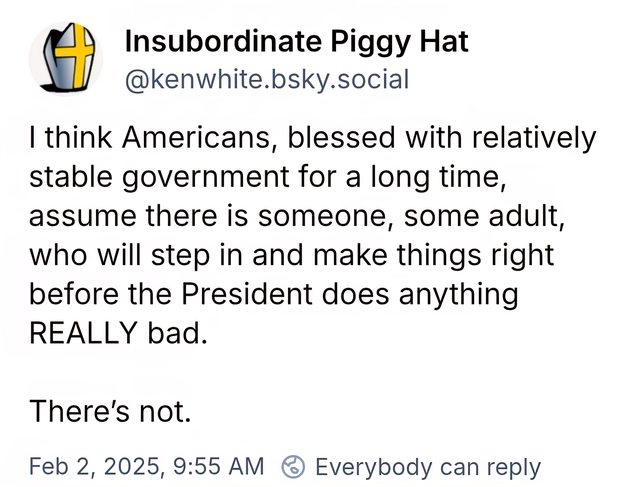Open the Insubordinate Piggy Hat profile name

pos(296,42)
